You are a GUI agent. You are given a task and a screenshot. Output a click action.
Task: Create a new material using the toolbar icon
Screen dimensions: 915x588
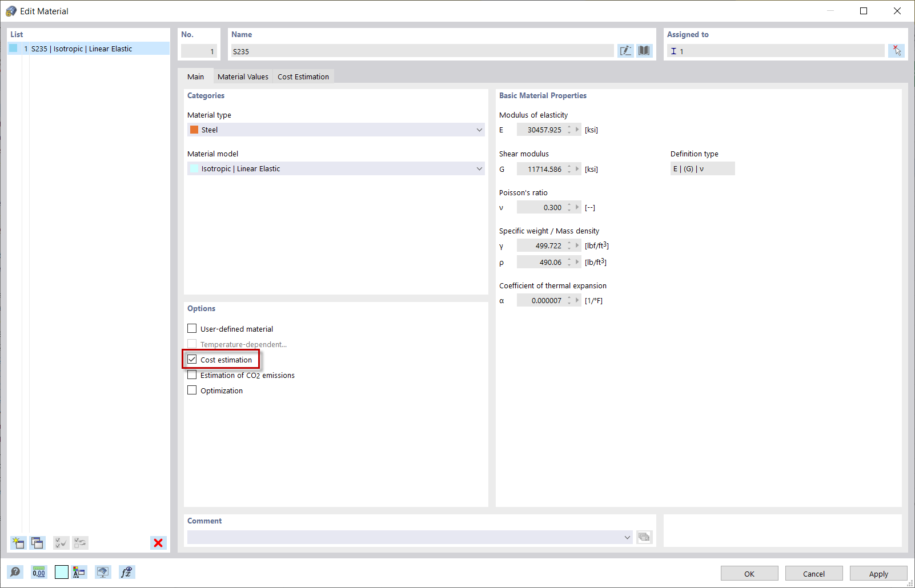[18, 543]
